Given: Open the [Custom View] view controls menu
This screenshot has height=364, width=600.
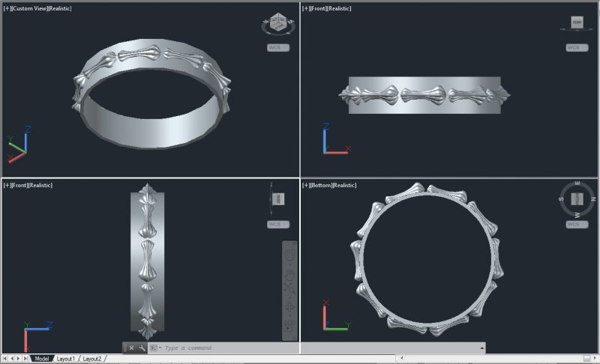Looking at the screenshot, I should (x=29, y=8).
